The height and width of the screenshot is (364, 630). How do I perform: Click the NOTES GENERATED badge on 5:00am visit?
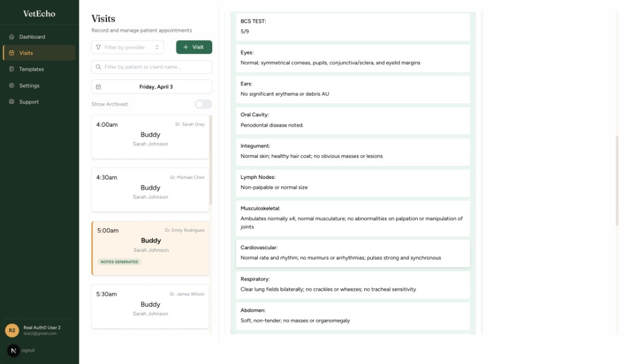[119, 262]
